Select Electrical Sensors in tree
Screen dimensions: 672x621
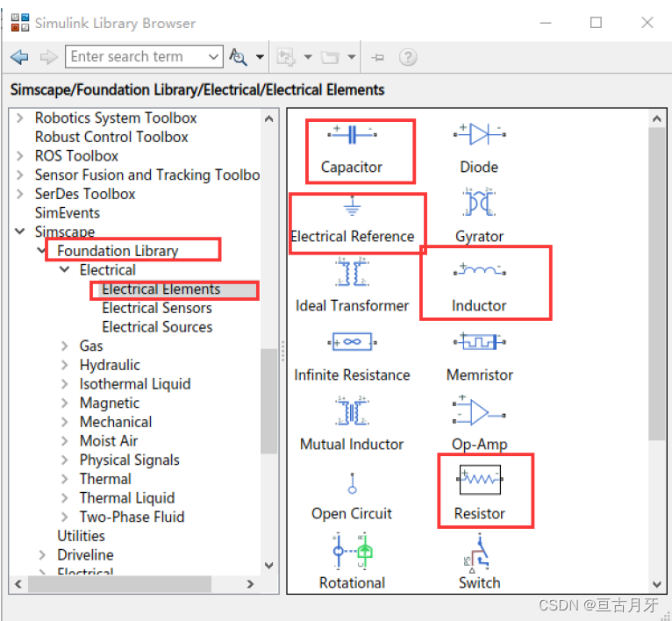(157, 308)
